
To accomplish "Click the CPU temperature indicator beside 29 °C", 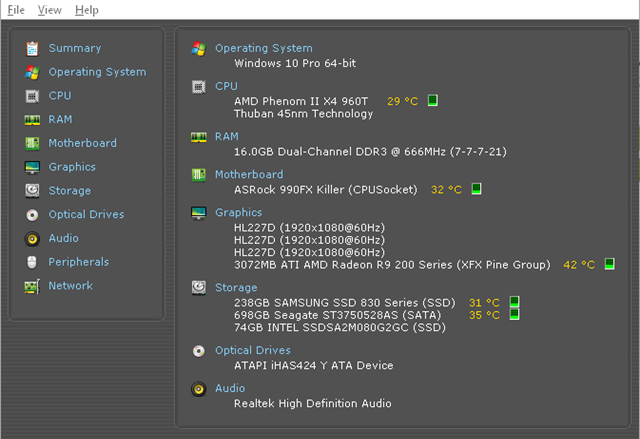I will [433, 100].
